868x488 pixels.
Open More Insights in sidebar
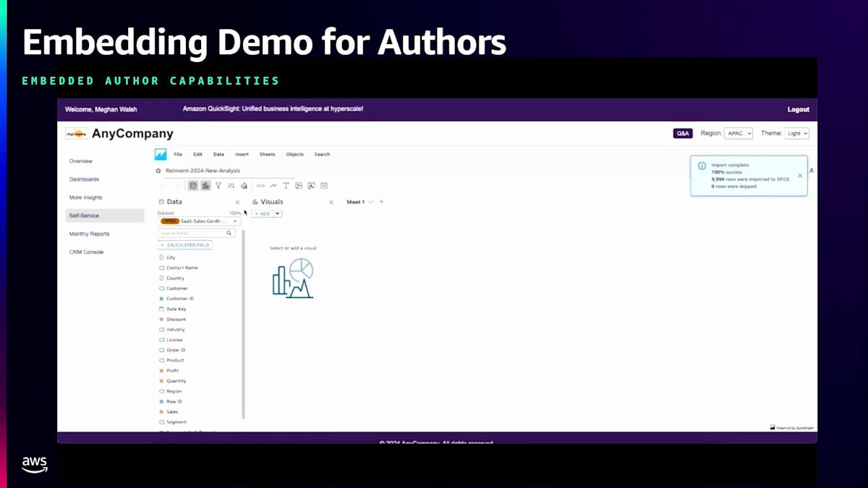pos(86,197)
